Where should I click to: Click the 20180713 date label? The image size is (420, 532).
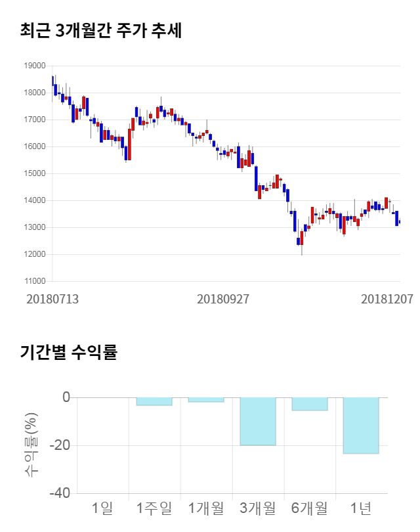(52, 299)
